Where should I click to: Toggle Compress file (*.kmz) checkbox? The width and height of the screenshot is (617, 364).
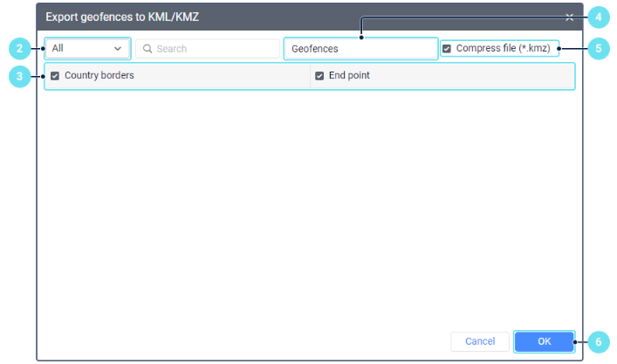coord(447,49)
